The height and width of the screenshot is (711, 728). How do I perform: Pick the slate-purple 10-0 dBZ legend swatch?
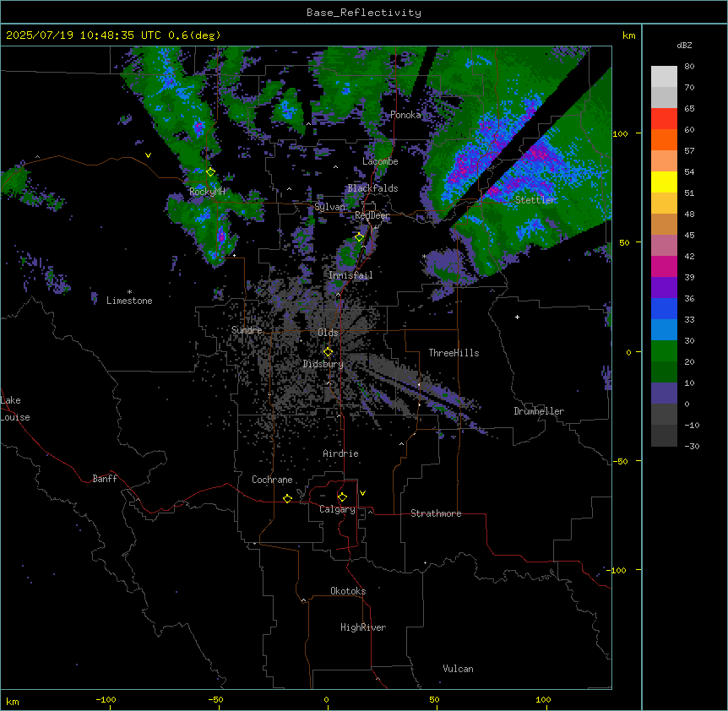[x=664, y=393]
